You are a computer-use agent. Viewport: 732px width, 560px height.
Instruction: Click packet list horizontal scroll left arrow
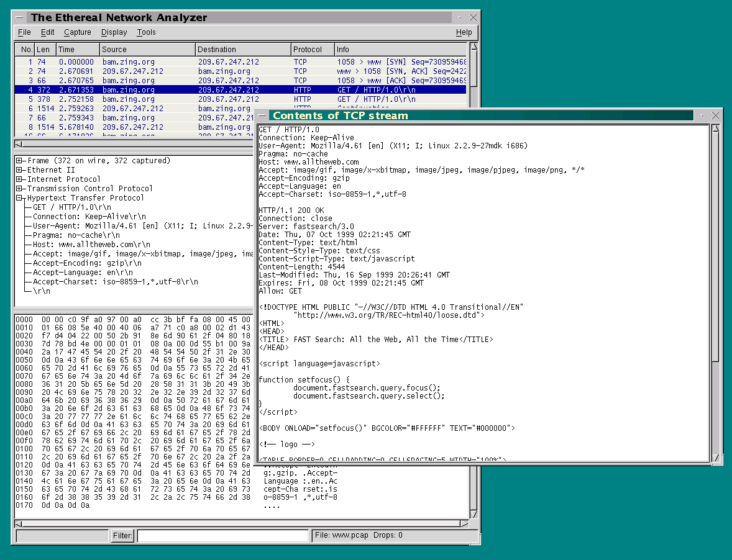tap(19, 143)
